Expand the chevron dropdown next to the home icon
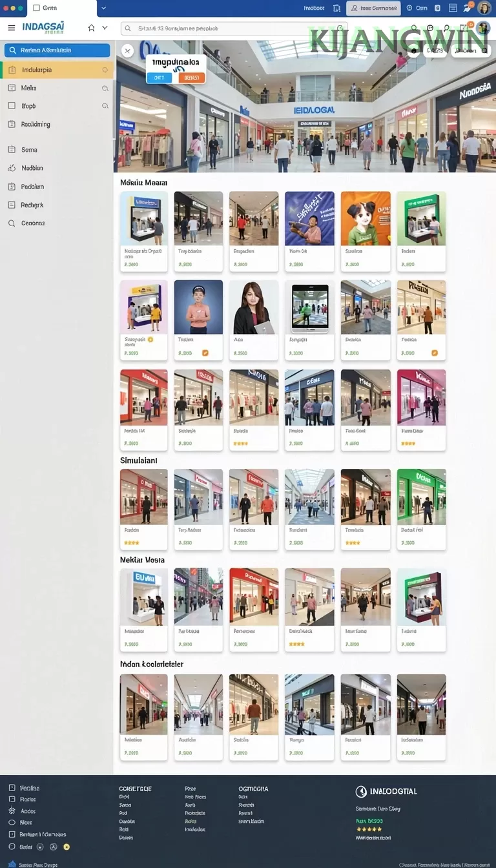 [x=105, y=28]
